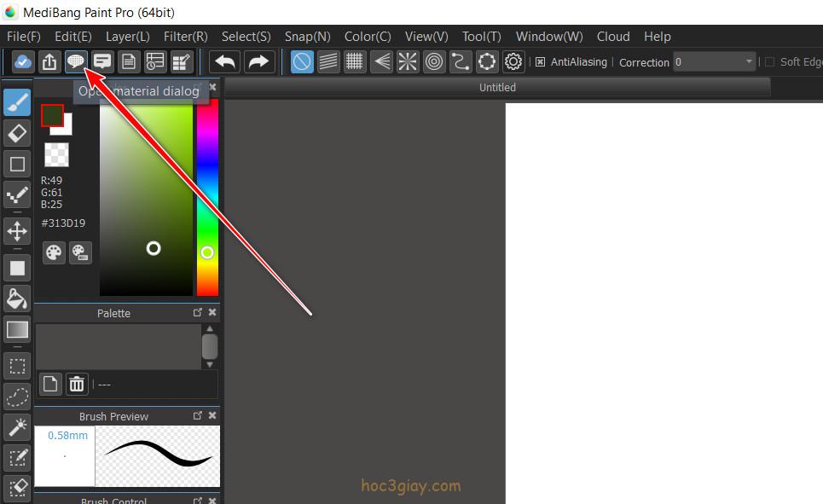
Task: Enable the Soft Edge checkbox
Action: coord(769,62)
